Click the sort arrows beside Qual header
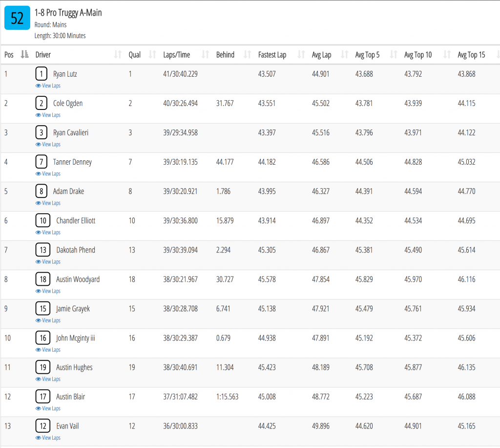 (152, 55)
